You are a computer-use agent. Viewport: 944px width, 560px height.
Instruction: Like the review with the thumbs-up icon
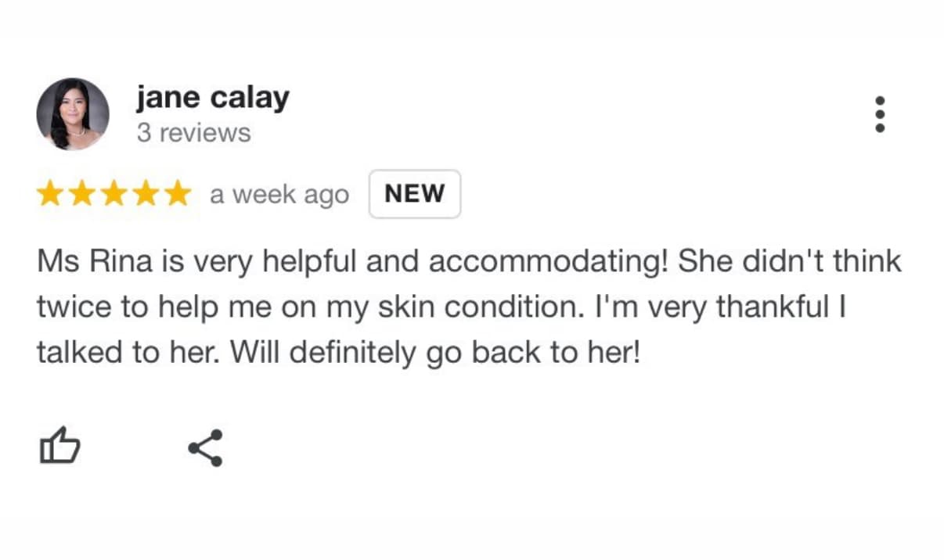(59, 447)
